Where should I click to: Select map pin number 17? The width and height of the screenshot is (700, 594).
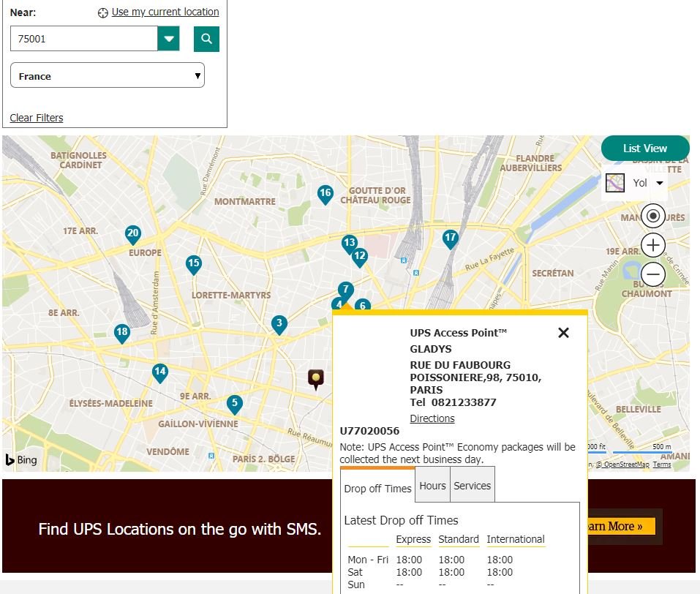click(450, 238)
